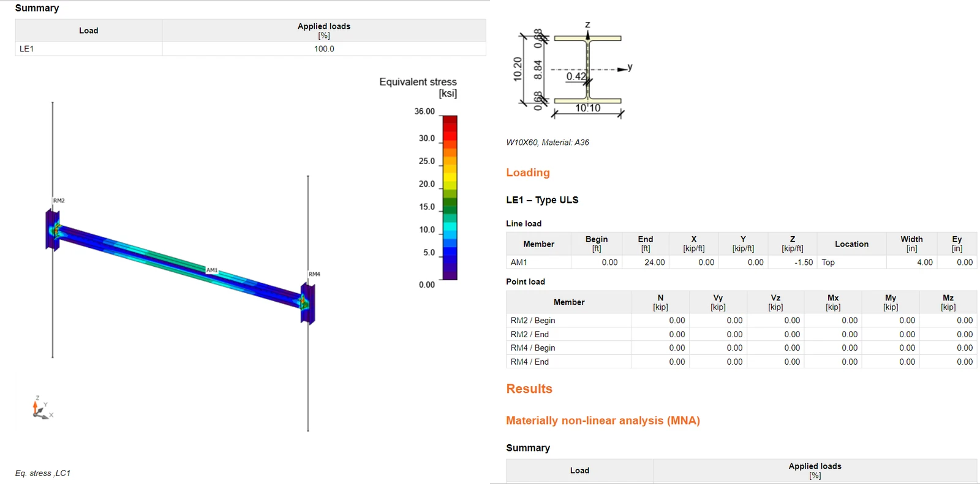Screen dimensions: 980x484
Task: Click the XYZ coordinate axis triad icon
Action: pos(42,408)
